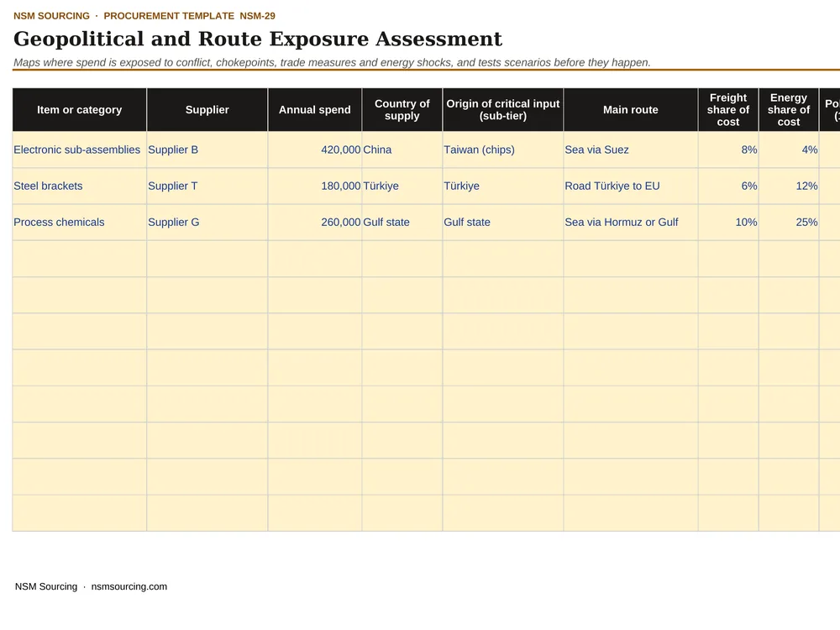Select the 'Supplier B' cell
The width and height of the screenshot is (840, 630).
pyautogui.click(x=207, y=150)
